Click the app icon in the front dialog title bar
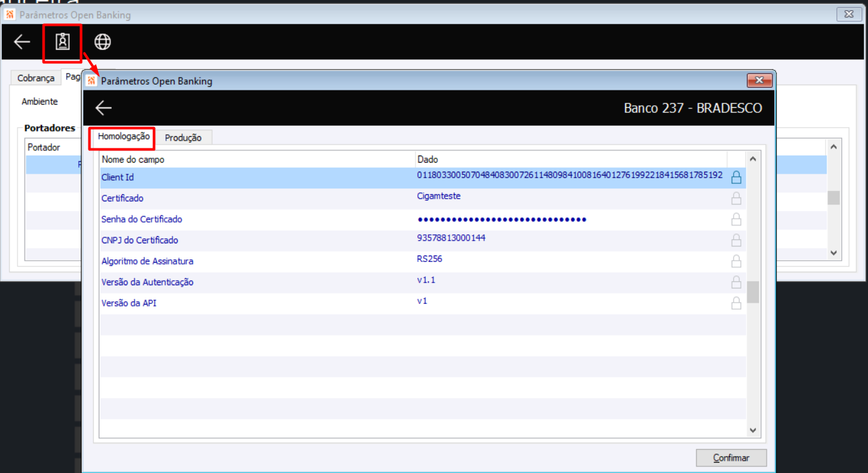The image size is (868, 473). pos(91,81)
